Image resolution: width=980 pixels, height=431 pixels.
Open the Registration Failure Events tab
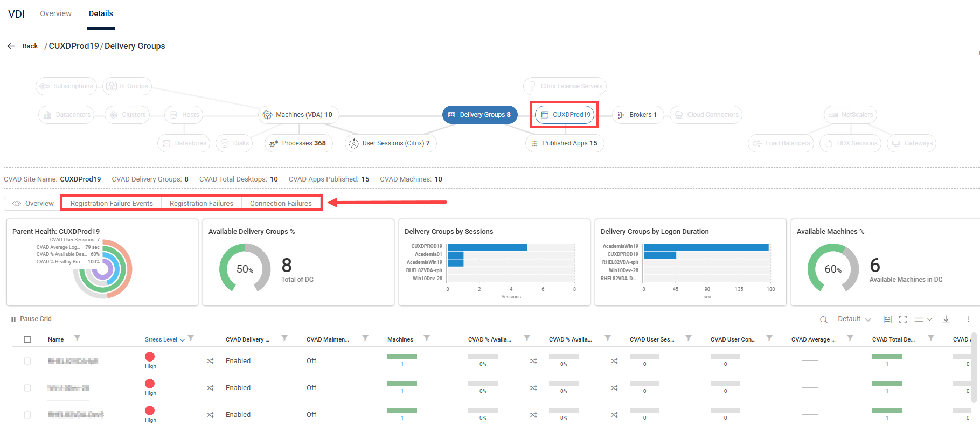(x=112, y=204)
